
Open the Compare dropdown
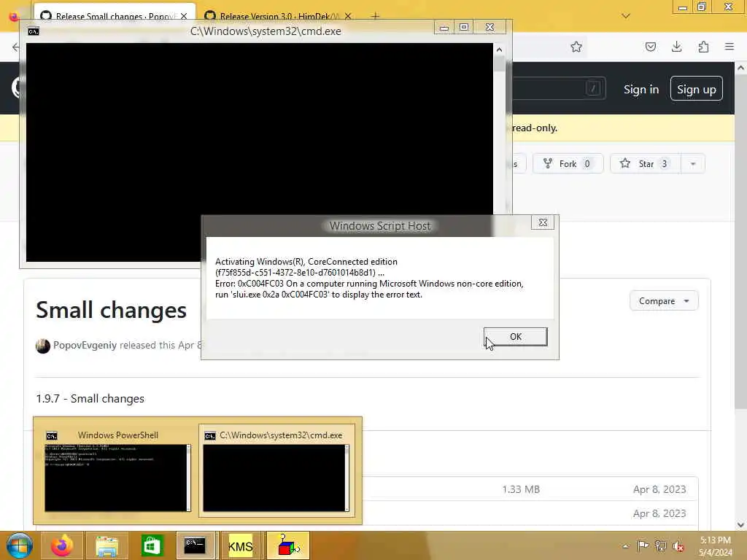click(x=664, y=301)
